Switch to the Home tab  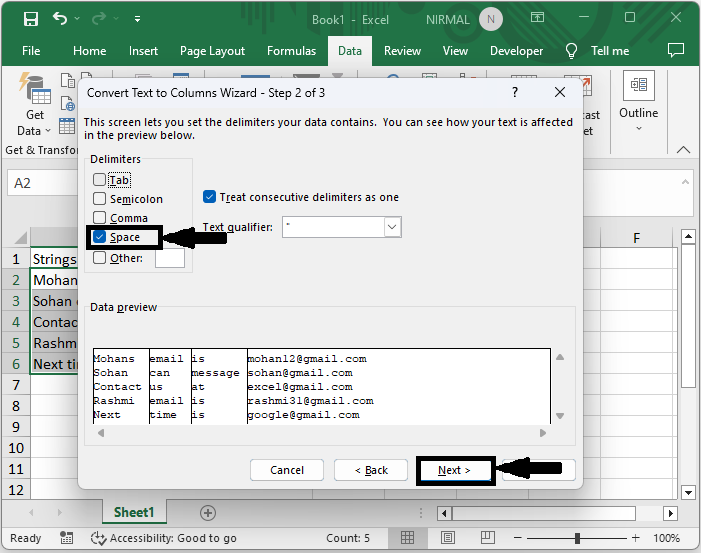point(89,51)
